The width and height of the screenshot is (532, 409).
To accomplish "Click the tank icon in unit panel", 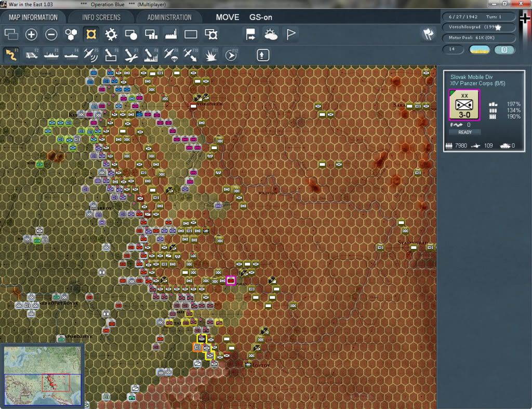I will click(505, 146).
